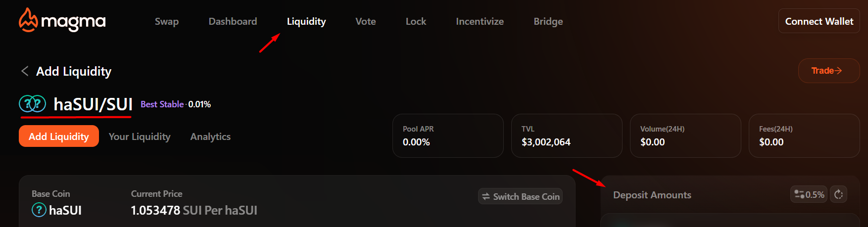Click the Best Stable 0.01% fee label
This screenshot has width=868, height=227.
point(176,104)
